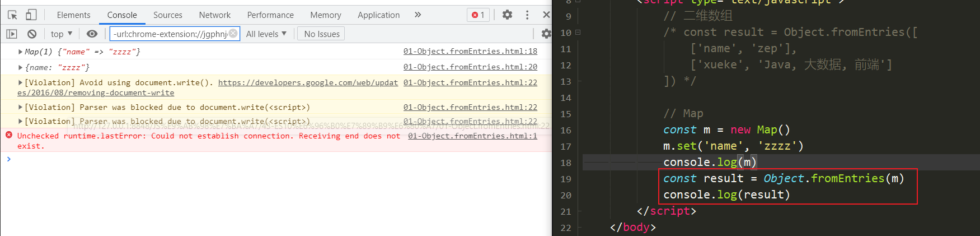Click the m.set('name', 'zzzz') code line
The image size is (980, 236).
point(733,146)
